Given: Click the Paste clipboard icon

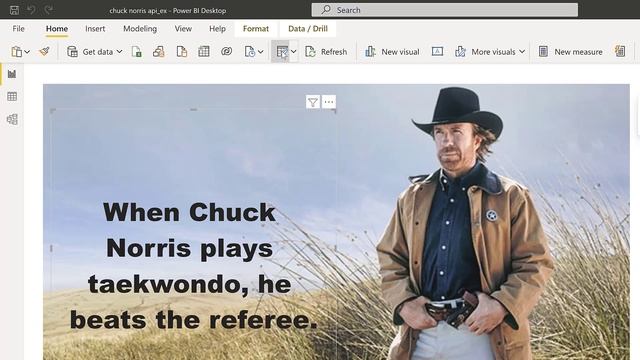Looking at the screenshot, I should click(17, 52).
